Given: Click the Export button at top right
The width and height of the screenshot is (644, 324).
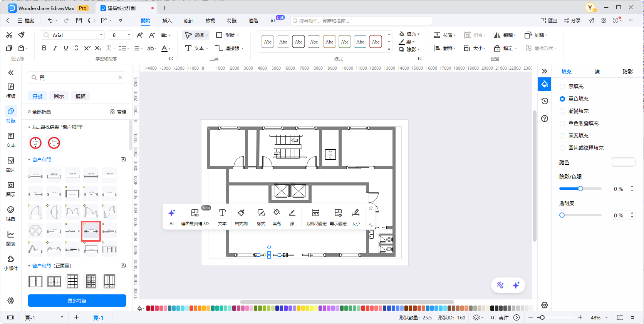Looking at the screenshot, I should pos(549,21).
